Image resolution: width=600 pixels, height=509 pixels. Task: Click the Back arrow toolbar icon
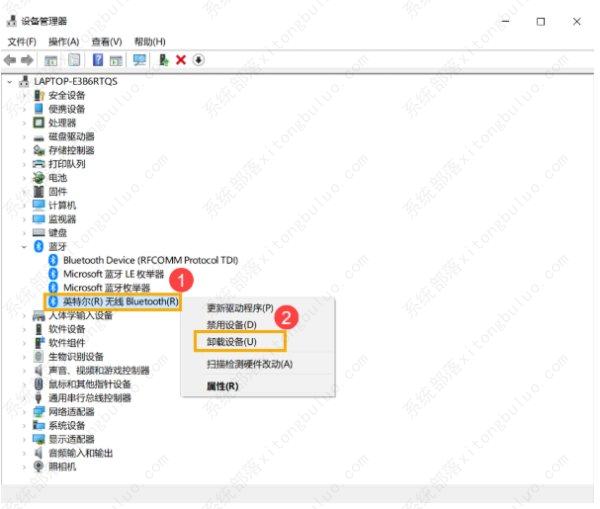[10, 60]
